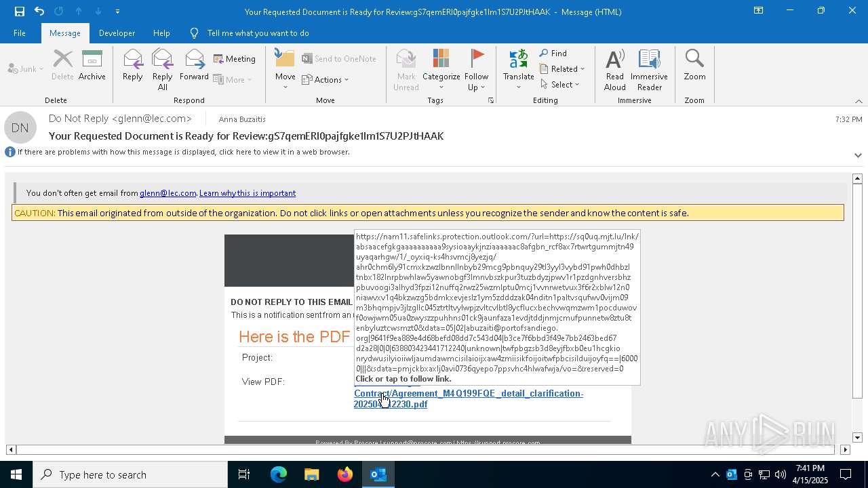Click vertical scrollbar up arrow
The image size is (868, 488).
[x=857, y=178]
